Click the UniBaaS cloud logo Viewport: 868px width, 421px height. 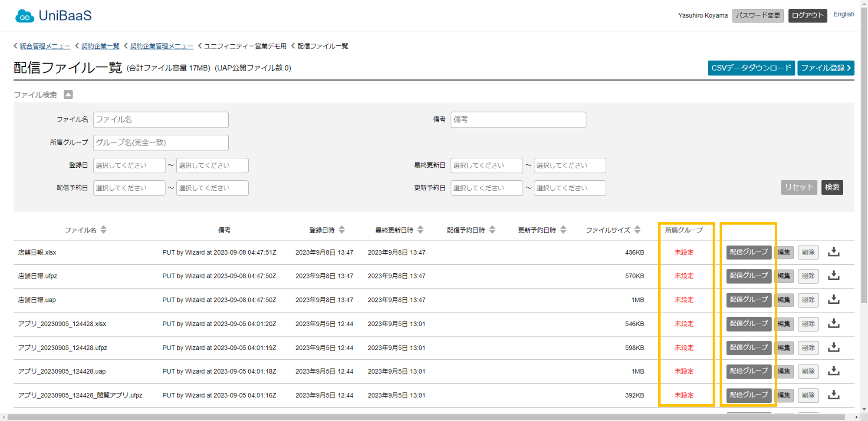[x=25, y=16]
